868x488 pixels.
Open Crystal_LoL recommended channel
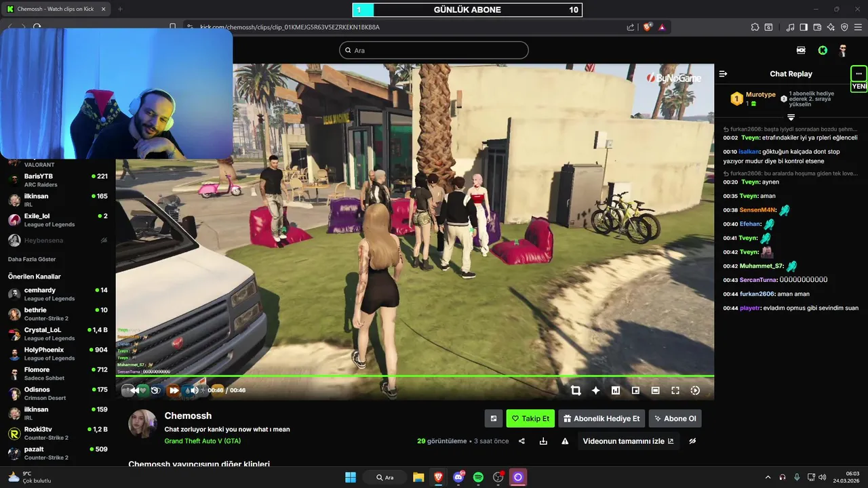coord(58,333)
